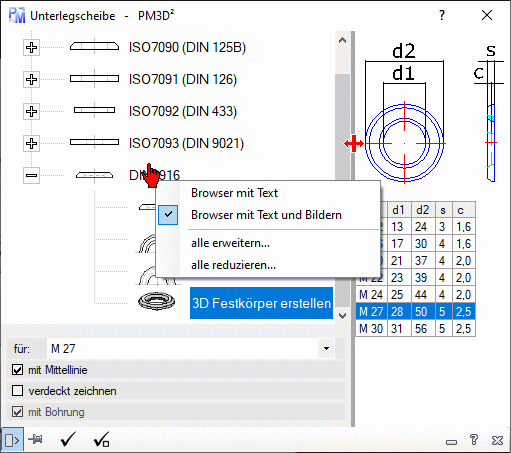
Task: Click alle reduzieren... in the context menu
Action: 233,265
